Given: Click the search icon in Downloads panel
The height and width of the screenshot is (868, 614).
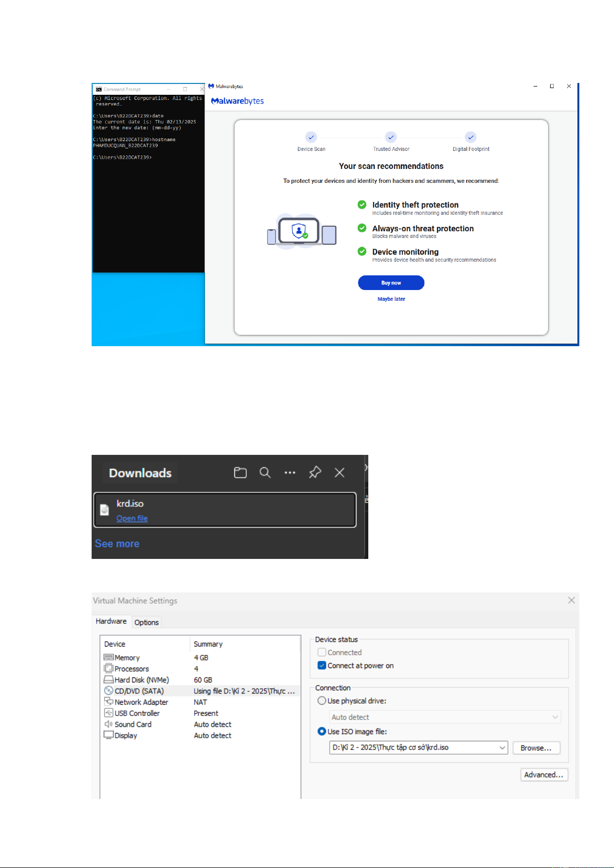Looking at the screenshot, I should pyautogui.click(x=265, y=472).
